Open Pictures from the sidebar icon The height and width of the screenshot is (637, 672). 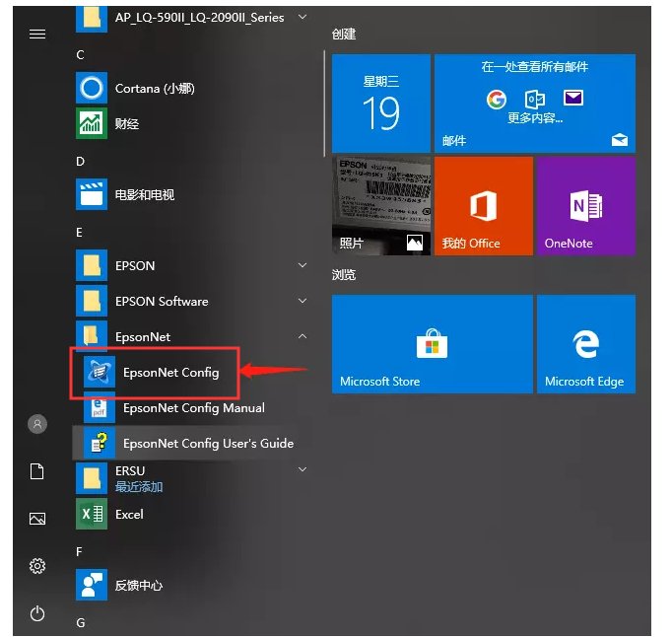[37, 519]
